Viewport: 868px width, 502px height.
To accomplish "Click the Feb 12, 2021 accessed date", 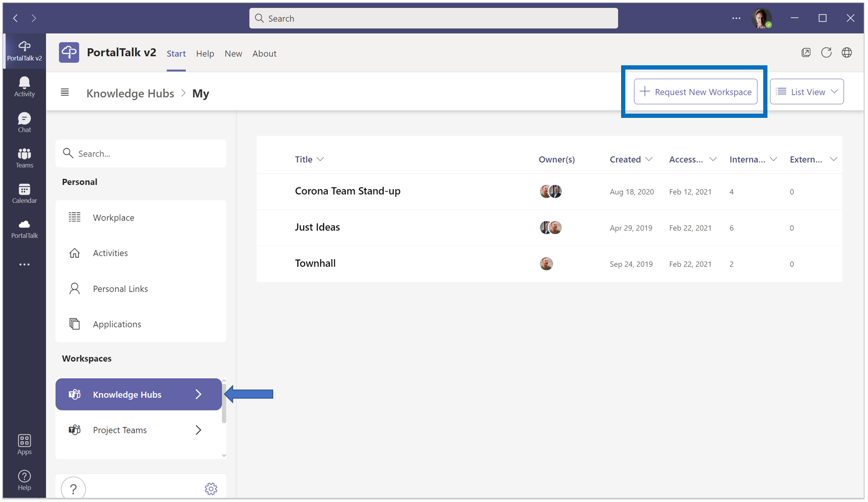I will [690, 192].
